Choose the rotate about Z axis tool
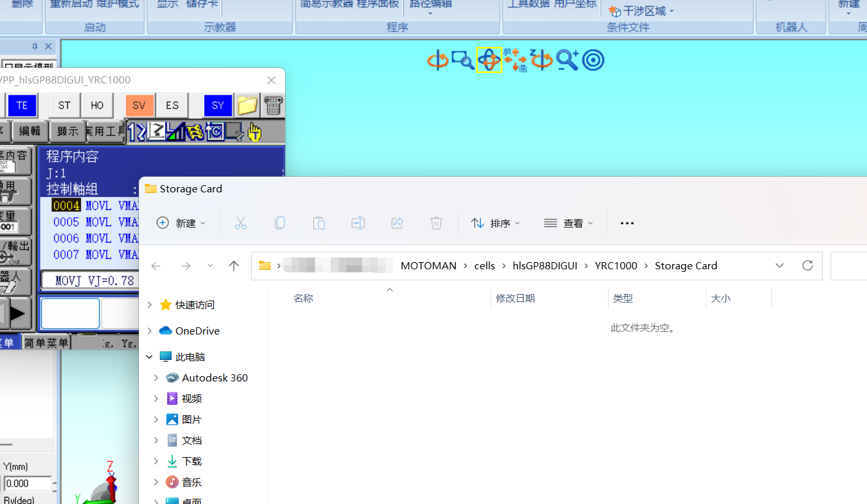Screen dimensions: 867x504 tap(541, 60)
